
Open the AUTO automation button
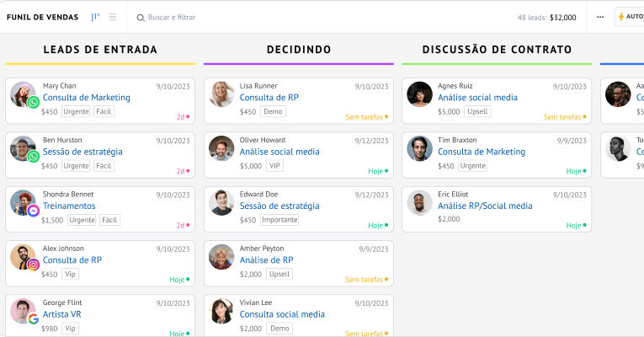(630, 17)
